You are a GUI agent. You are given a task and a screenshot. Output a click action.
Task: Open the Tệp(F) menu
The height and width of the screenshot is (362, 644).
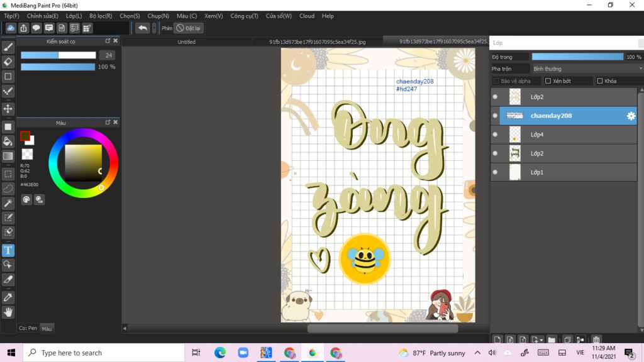point(11,16)
